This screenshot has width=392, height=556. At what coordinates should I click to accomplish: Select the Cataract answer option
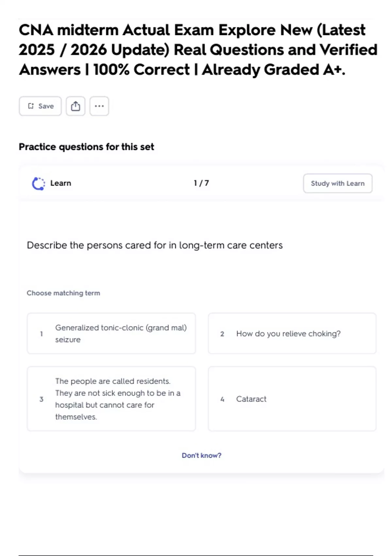click(x=292, y=399)
